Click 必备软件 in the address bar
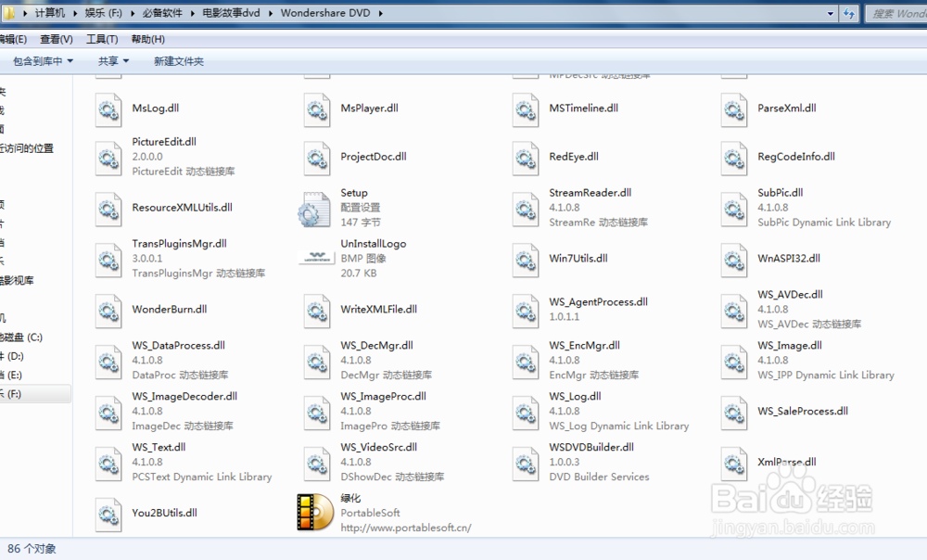 162,12
